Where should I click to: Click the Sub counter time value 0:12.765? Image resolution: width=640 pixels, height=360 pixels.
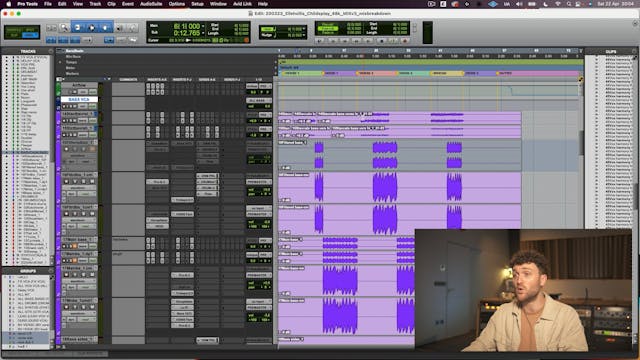click(x=187, y=33)
